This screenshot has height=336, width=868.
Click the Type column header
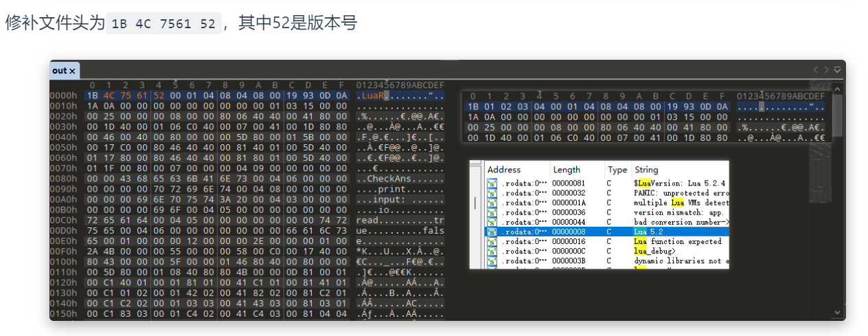pyautogui.click(x=617, y=170)
